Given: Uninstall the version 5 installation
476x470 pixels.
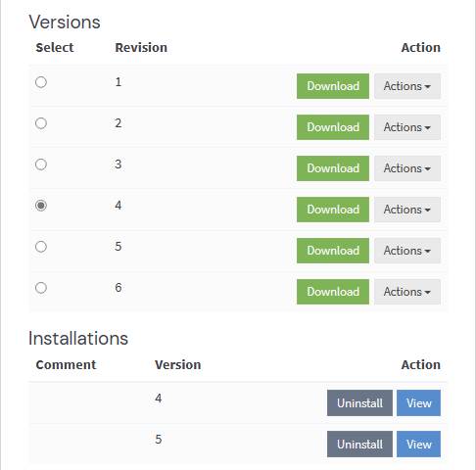Looking at the screenshot, I should (359, 445).
